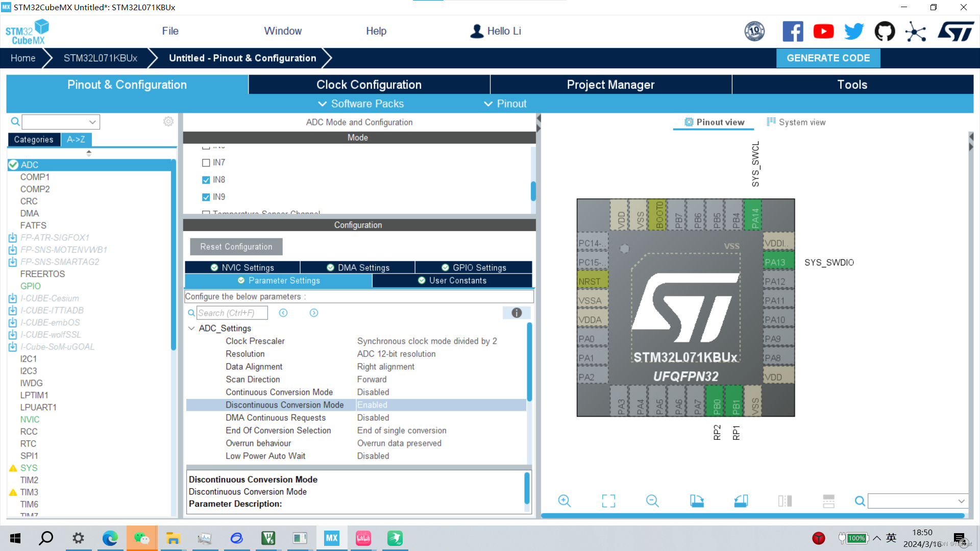
Task: Click the 10-year anniversary badge icon
Action: (x=754, y=32)
